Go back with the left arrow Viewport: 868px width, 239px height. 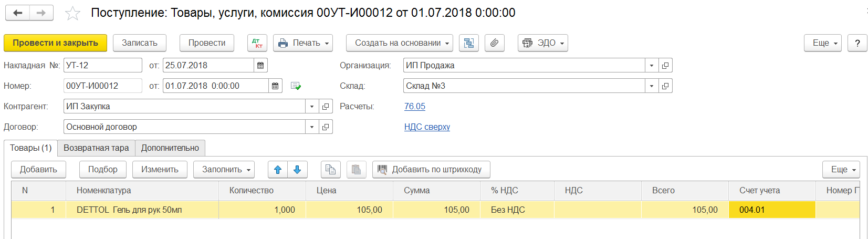pyautogui.click(x=18, y=13)
